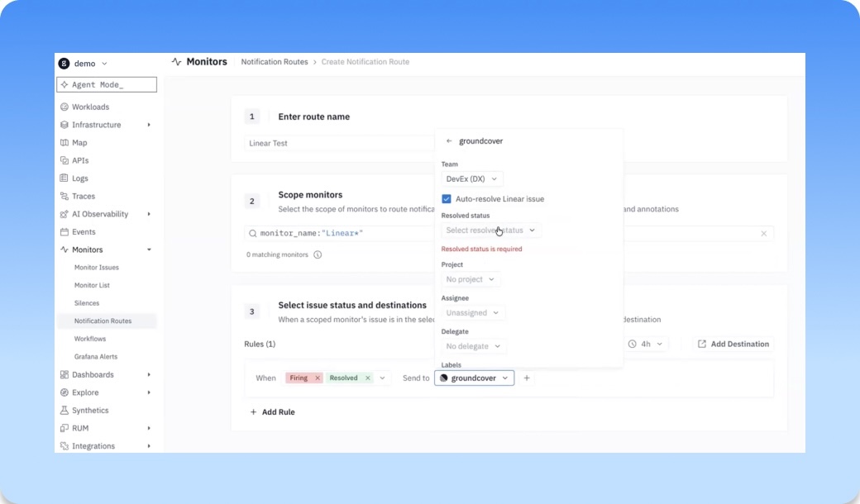Click the Add Destination button
This screenshot has width=860, height=504.
pos(733,344)
